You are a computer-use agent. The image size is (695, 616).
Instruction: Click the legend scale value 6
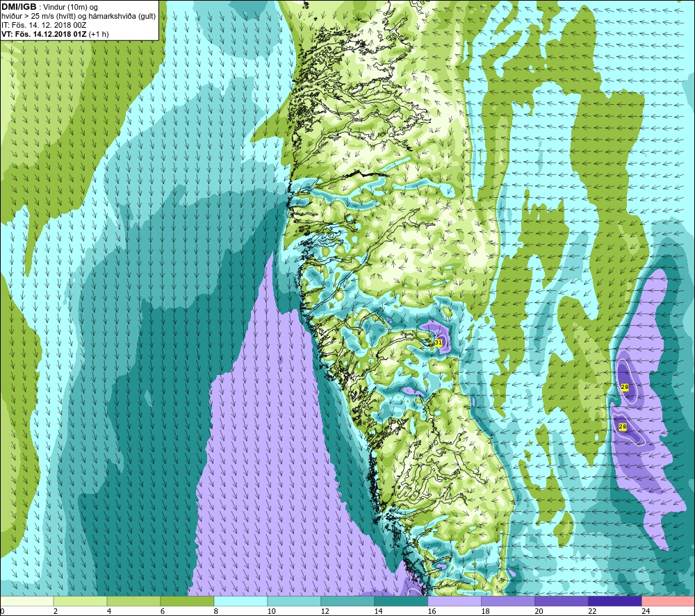pyautogui.click(x=163, y=611)
